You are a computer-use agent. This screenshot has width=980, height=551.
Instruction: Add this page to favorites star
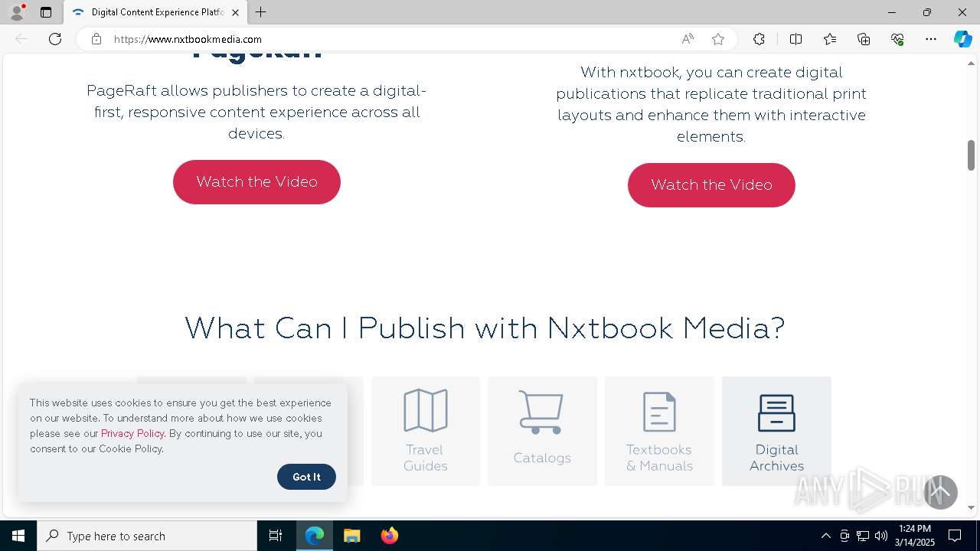pos(718,39)
